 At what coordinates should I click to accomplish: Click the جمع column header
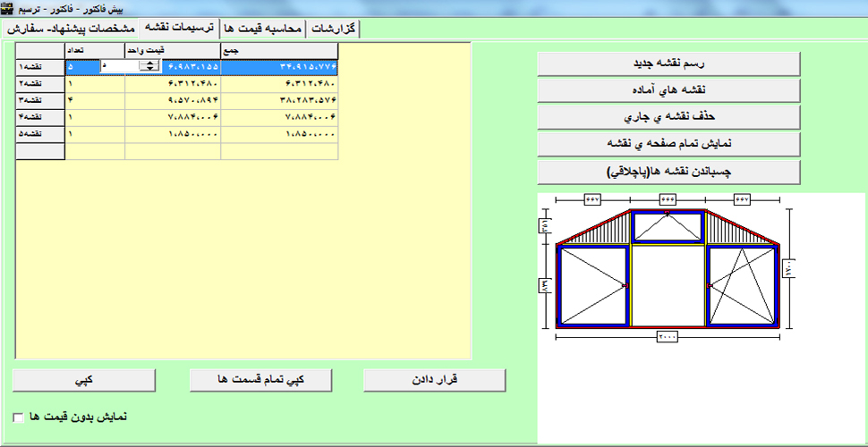[x=278, y=51]
